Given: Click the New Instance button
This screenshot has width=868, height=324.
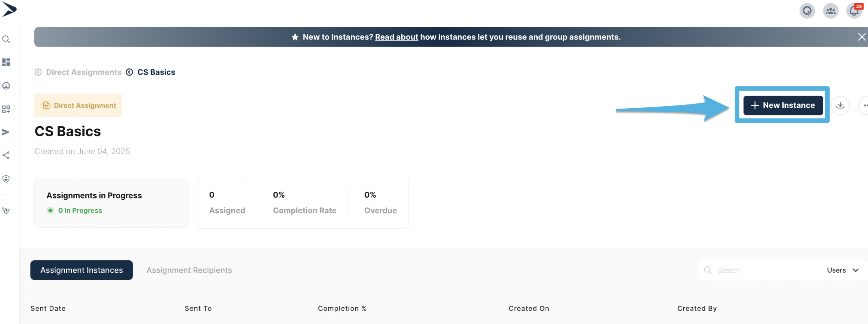Looking at the screenshot, I should tap(783, 106).
